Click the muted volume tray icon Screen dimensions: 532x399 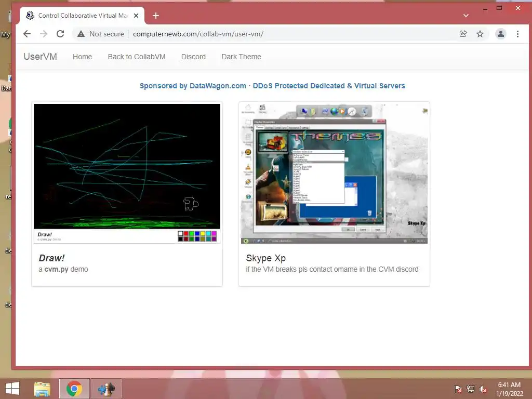483,389
